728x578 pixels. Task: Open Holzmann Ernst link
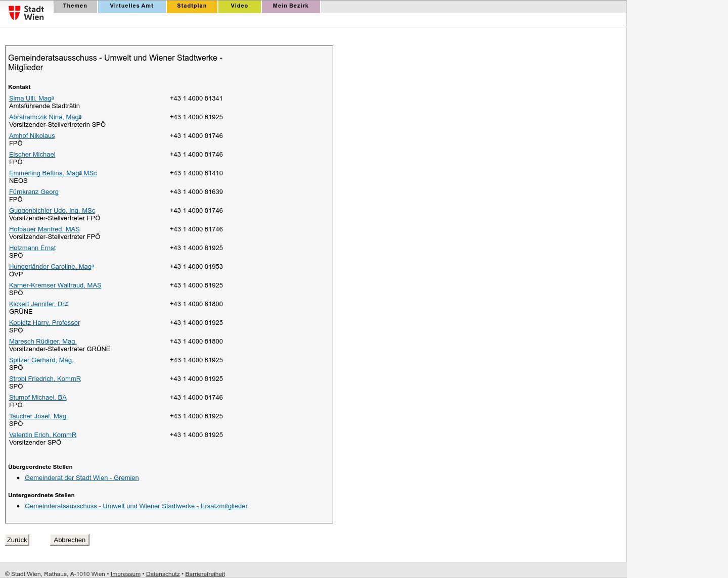pos(32,248)
